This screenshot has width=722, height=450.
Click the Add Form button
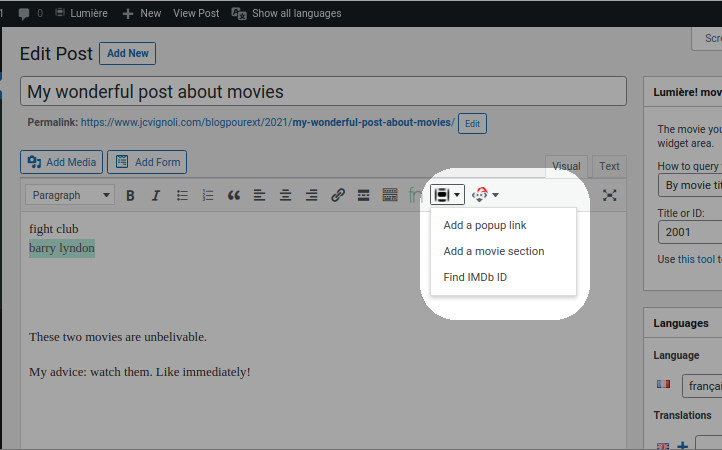click(x=147, y=162)
